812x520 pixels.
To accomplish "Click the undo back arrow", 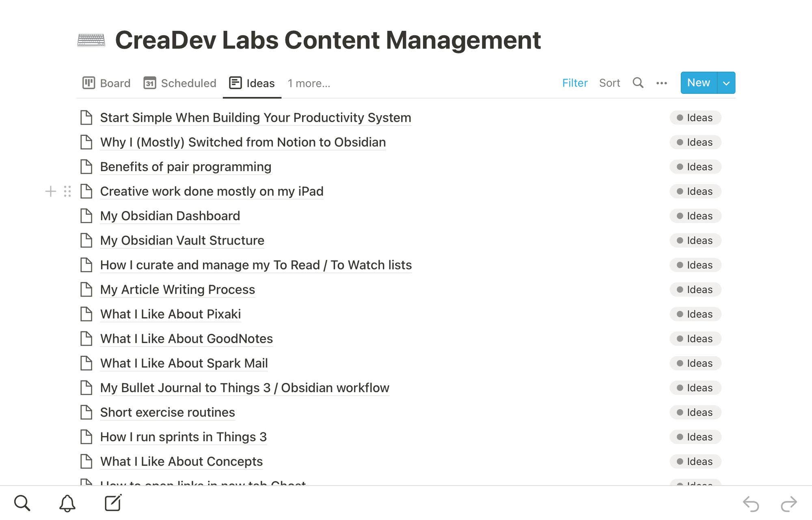I will point(751,504).
